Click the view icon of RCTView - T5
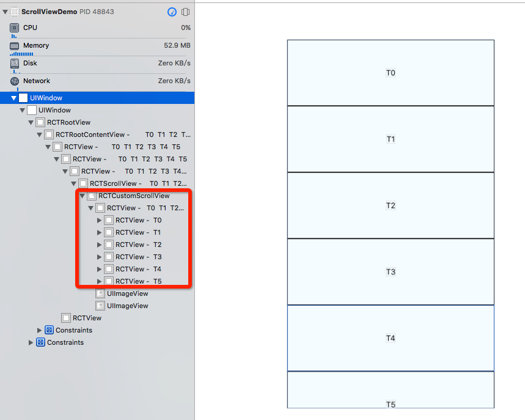 [x=108, y=281]
